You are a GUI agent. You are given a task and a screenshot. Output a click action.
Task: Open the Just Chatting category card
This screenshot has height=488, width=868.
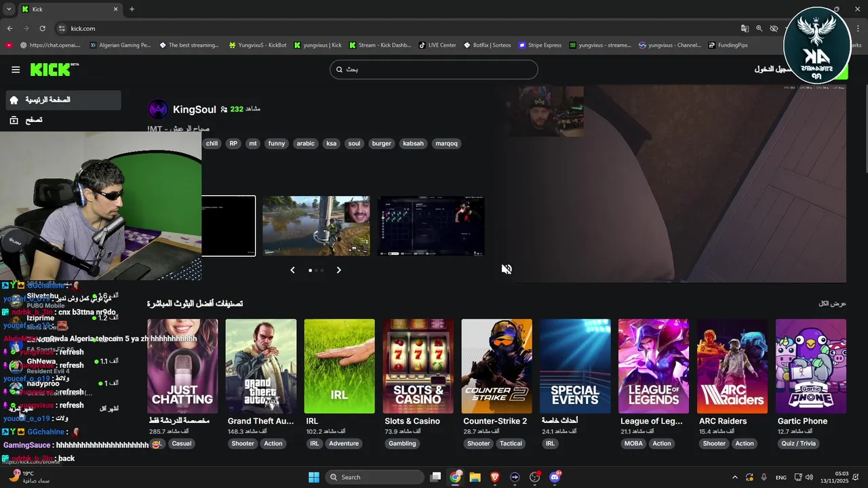(x=182, y=366)
